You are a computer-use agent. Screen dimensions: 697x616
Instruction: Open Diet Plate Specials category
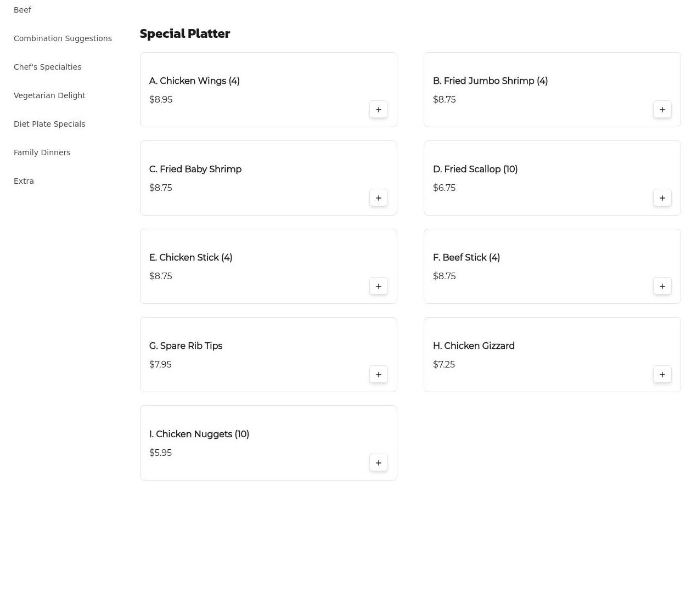point(49,124)
